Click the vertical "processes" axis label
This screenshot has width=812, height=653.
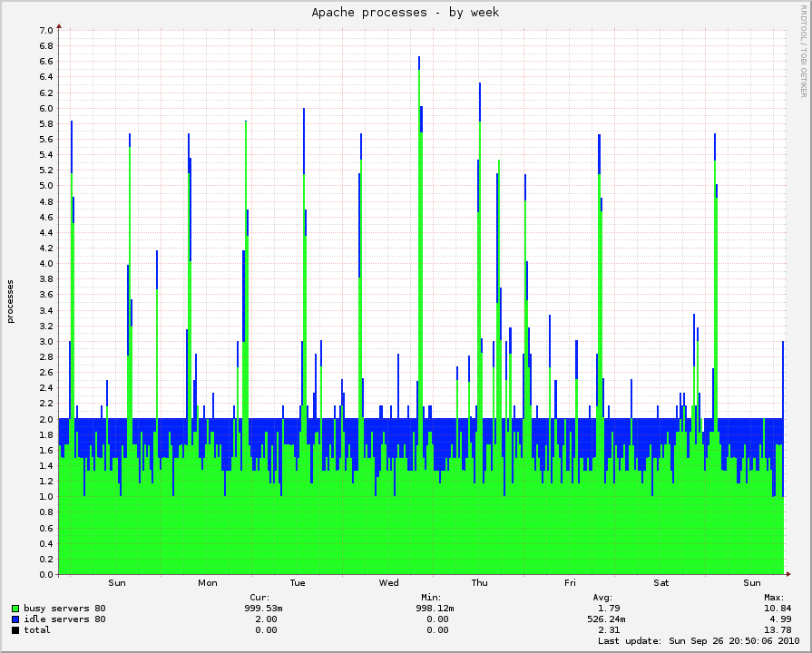click(x=10, y=302)
